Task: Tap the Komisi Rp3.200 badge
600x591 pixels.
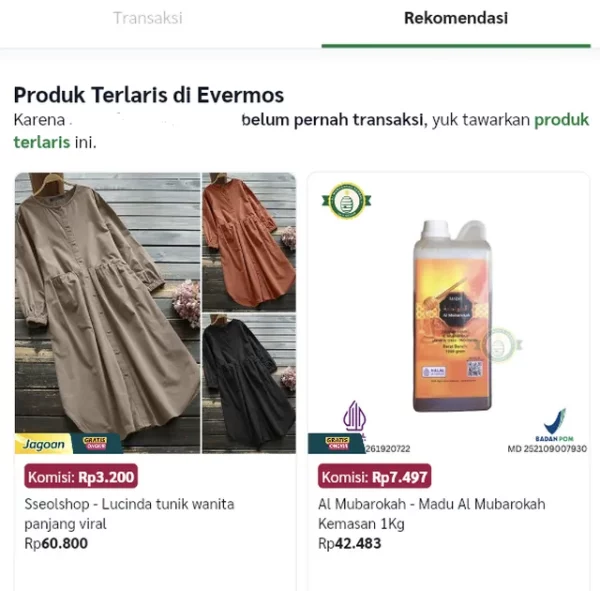Action: pos(81,477)
